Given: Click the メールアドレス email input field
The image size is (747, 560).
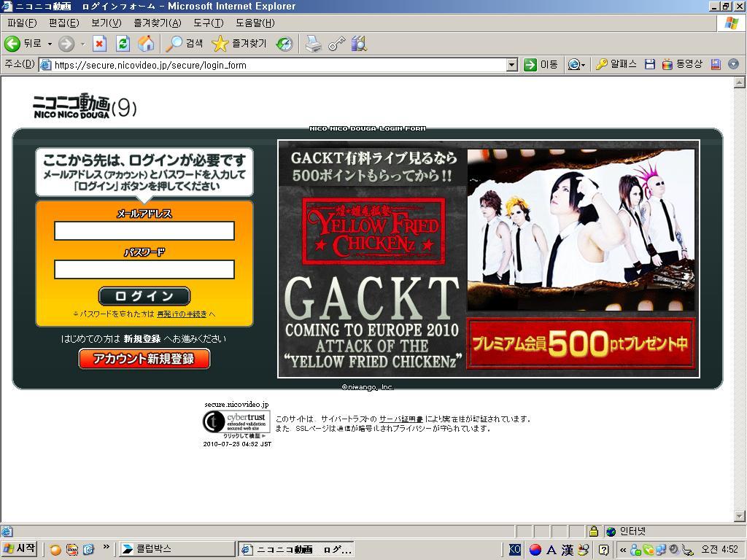Looking at the screenshot, I should tap(144, 231).
